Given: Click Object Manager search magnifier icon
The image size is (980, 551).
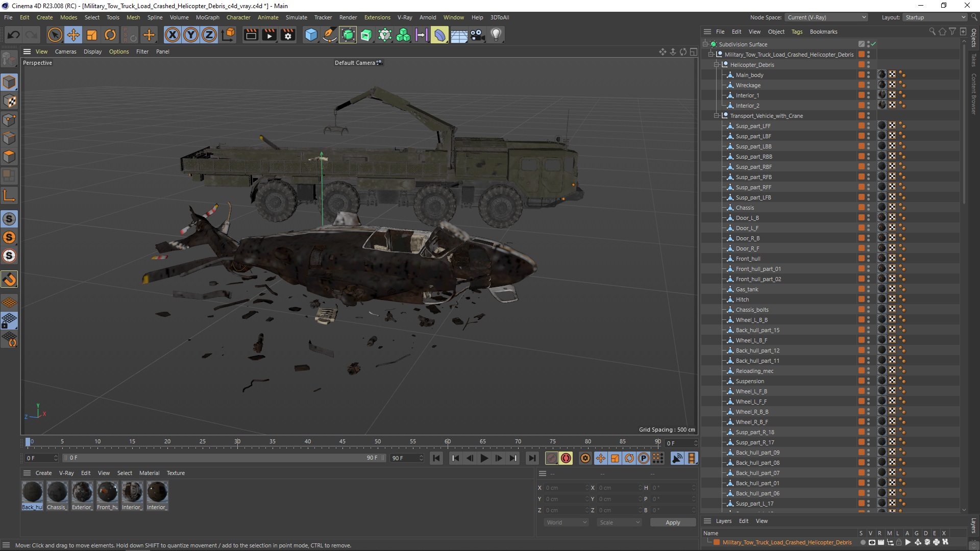Looking at the screenshot, I should click(x=932, y=32).
